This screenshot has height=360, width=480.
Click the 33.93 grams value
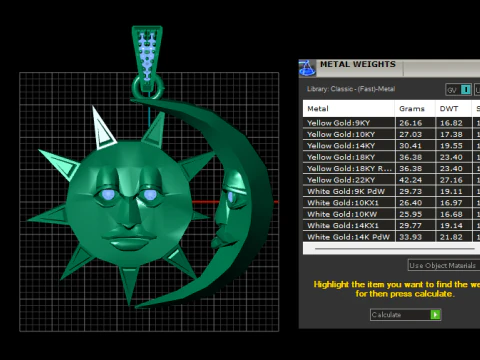click(411, 237)
